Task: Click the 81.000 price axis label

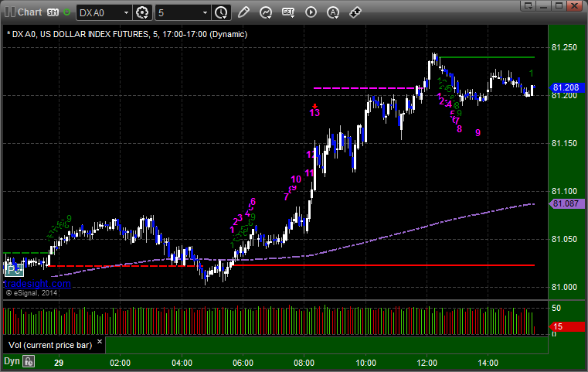Action: pos(564,287)
